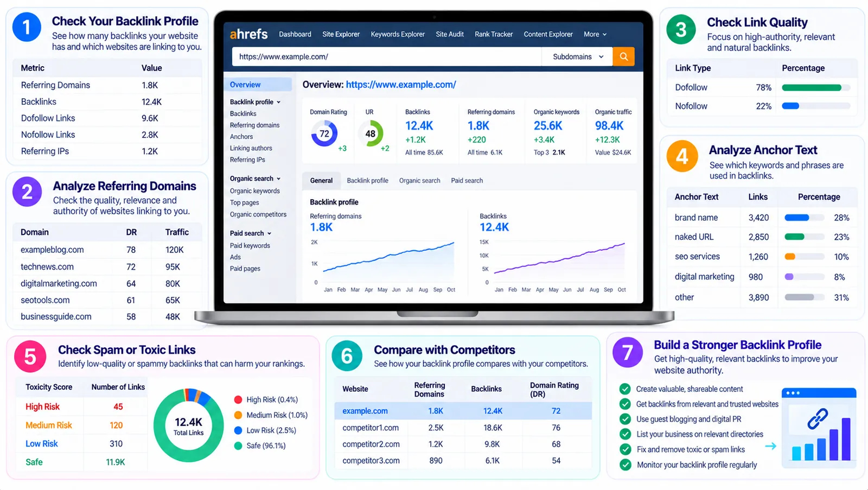Open the Site Explorer menu item

click(341, 34)
